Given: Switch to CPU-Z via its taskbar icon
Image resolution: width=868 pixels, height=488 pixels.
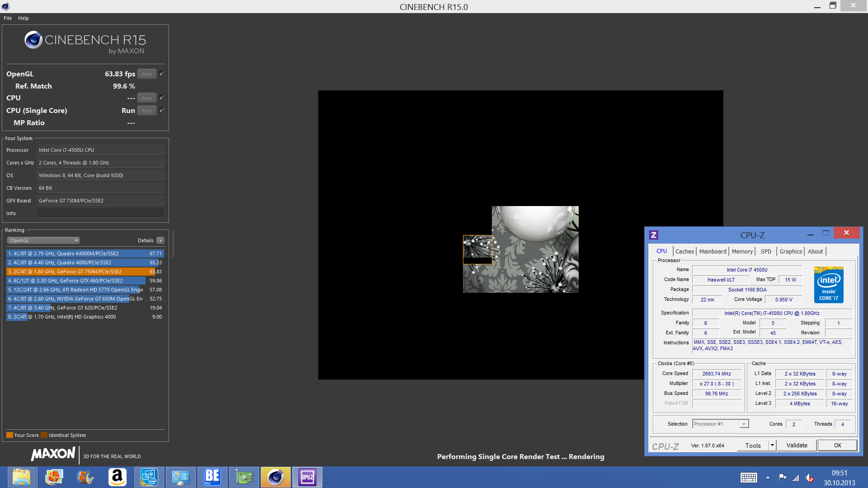Looking at the screenshot, I should click(x=307, y=477).
